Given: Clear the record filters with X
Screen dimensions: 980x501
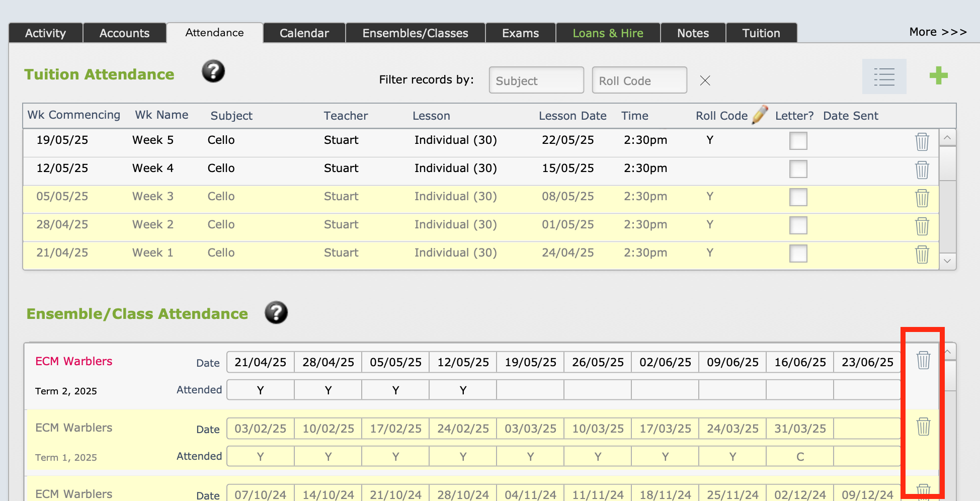Looking at the screenshot, I should pos(705,80).
